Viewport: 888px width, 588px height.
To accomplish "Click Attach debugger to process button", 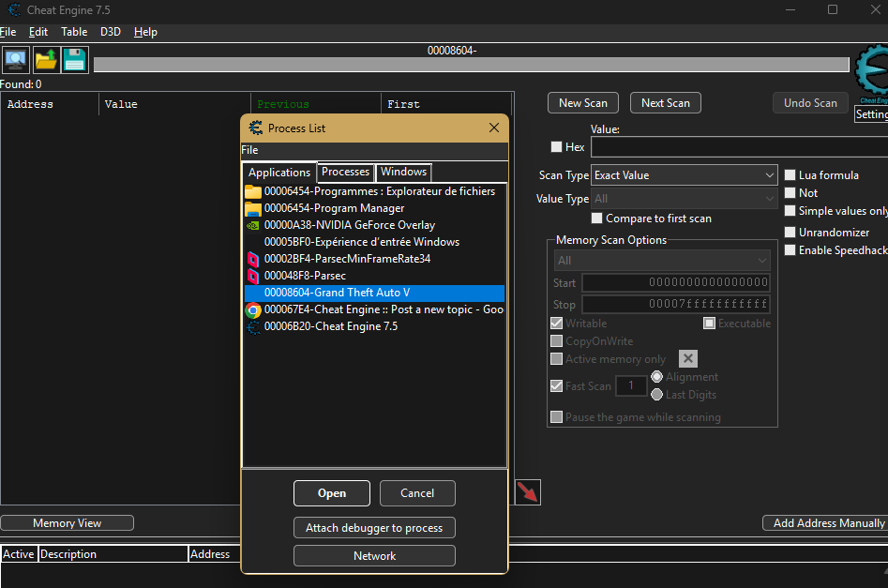I will pyautogui.click(x=374, y=528).
